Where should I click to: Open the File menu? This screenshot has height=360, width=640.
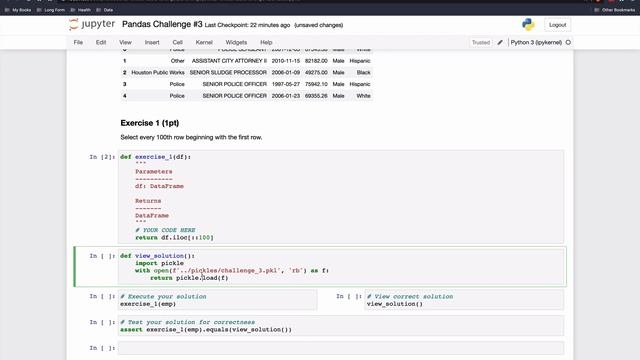click(78, 42)
